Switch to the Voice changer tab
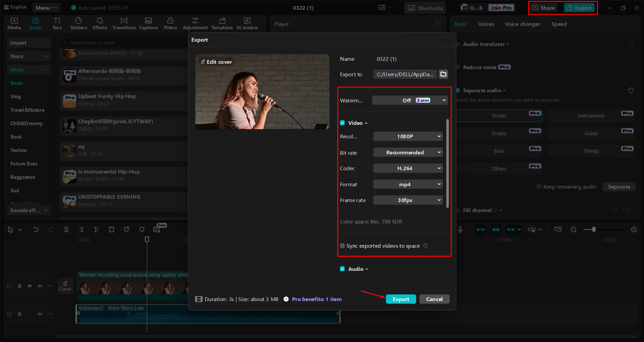644x342 pixels. coord(522,24)
